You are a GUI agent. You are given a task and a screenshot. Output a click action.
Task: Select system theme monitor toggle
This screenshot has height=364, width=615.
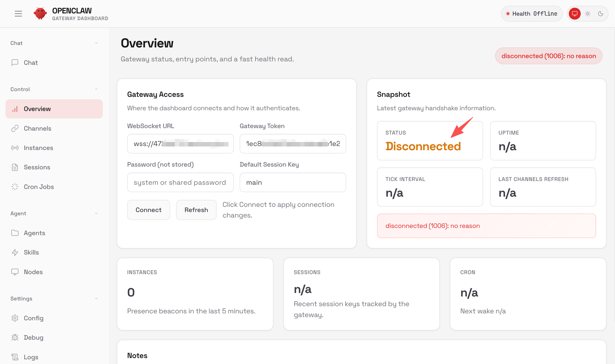point(575,14)
